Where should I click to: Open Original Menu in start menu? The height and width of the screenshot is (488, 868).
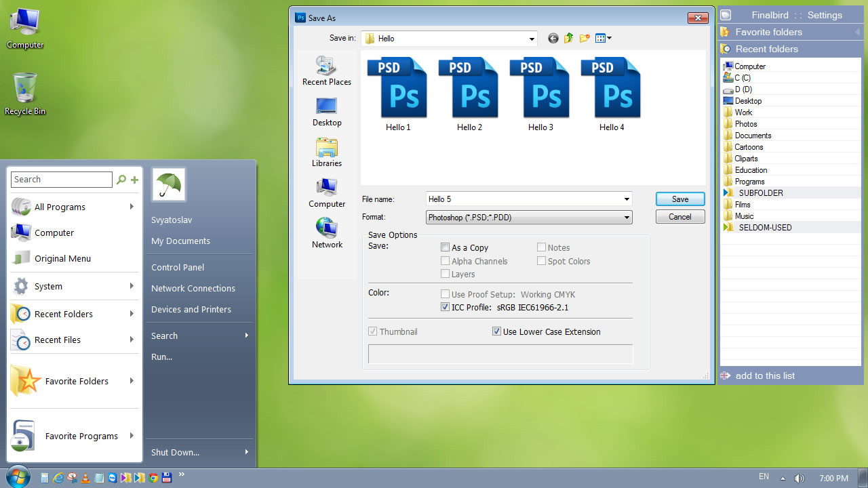(x=74, y=258)
